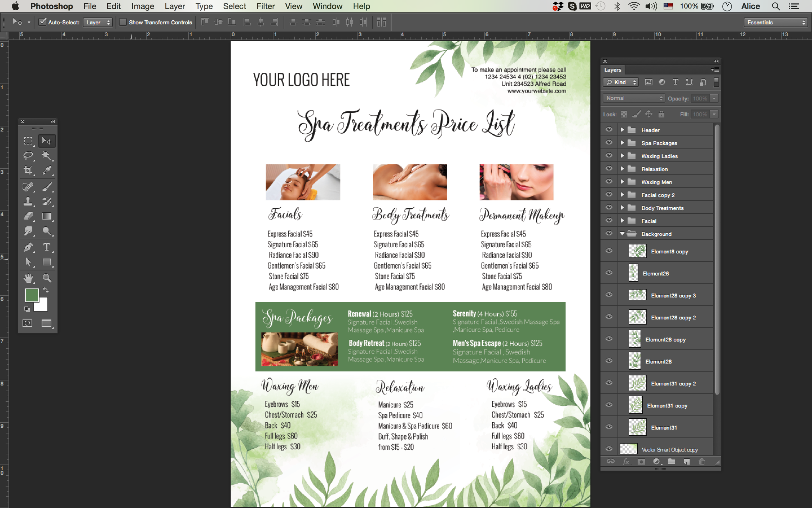Image resolution: width=812 pixels, height=508 pixels.
Task: Open the layer filter Kind dropdown
Action: (620, 82)
